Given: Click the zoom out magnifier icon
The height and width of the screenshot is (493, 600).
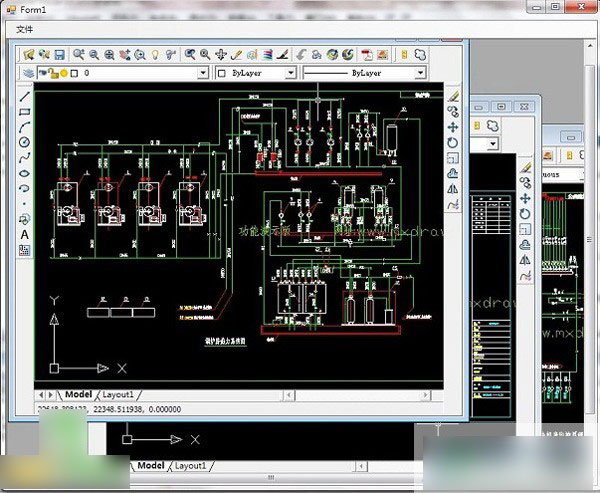Looking at the screenshot, I should pos(94,55).
